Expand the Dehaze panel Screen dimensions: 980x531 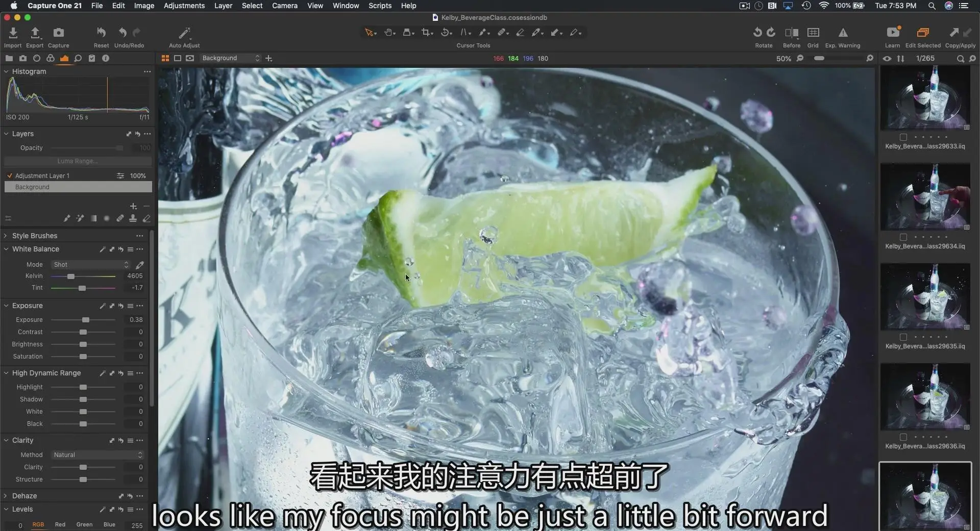[6, 496]
